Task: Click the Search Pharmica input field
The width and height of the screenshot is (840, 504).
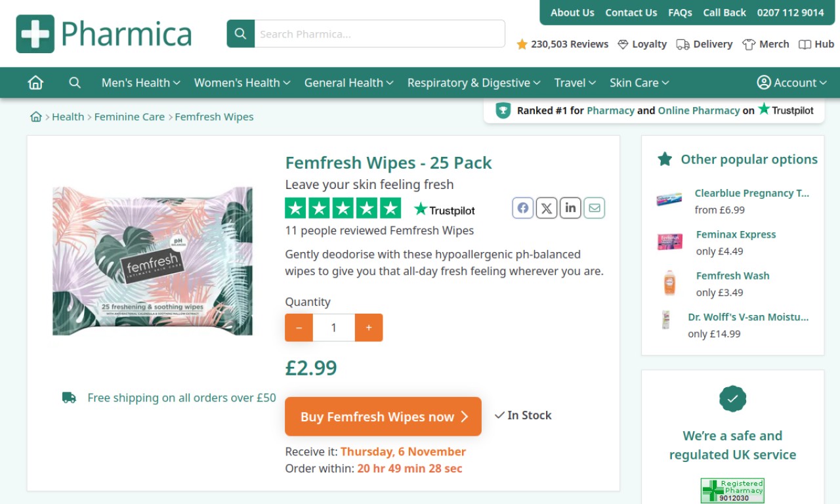Action: coord(379,34)
